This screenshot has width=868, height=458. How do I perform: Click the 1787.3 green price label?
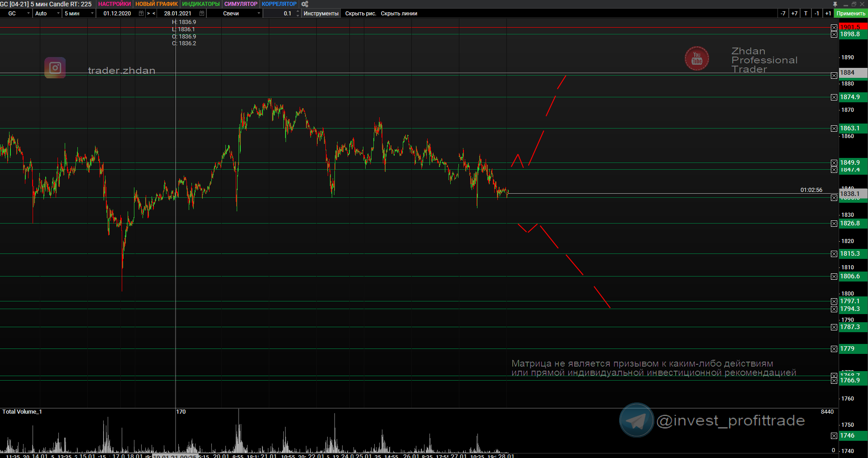[x=853, y=327]
